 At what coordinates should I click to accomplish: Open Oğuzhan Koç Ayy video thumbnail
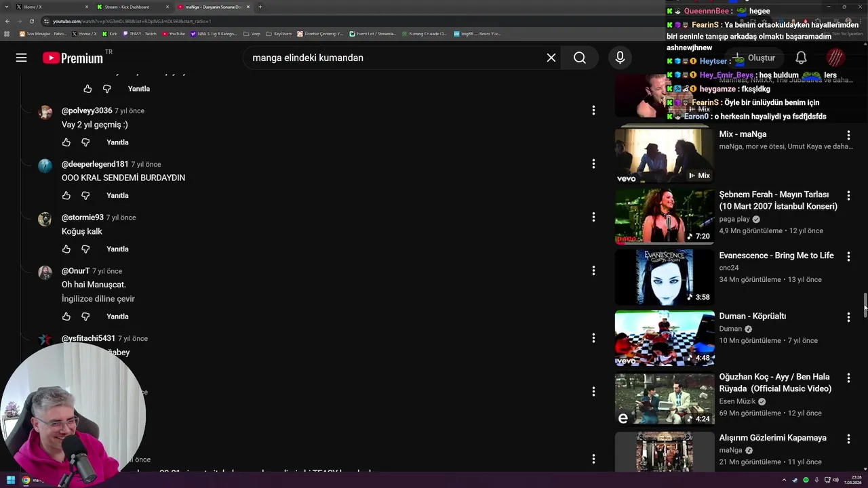[x=664, y=399]
